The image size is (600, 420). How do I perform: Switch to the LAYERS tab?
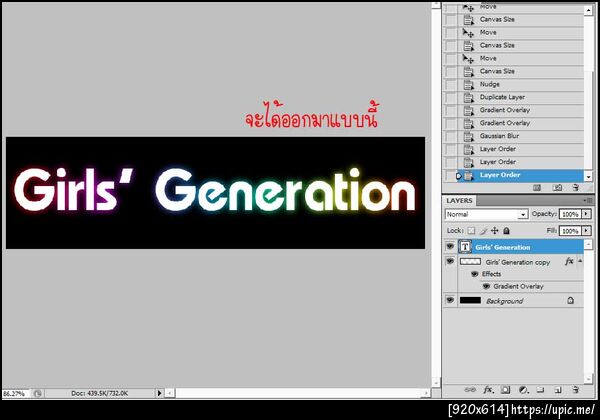(x=459, y=200)
